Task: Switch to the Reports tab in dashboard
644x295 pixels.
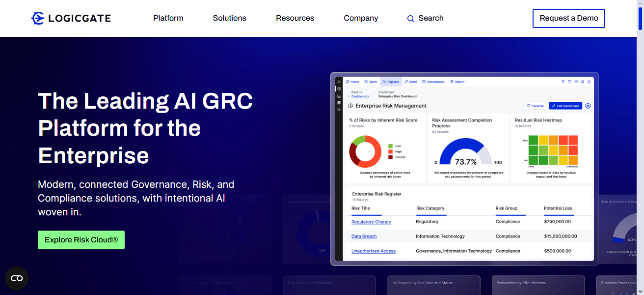Action: tap(391, 82)
